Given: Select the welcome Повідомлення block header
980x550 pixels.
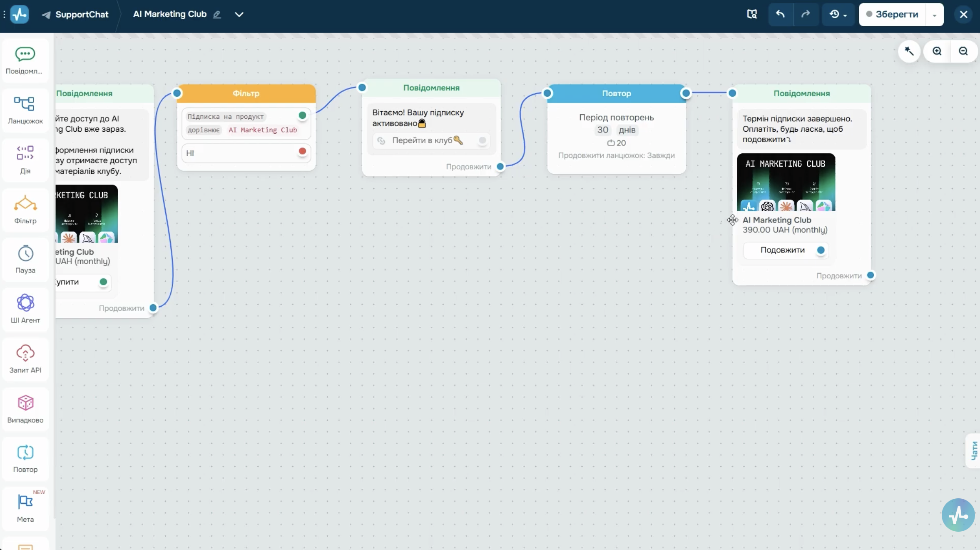Looking at the screenshot, I should pos(431,88).
